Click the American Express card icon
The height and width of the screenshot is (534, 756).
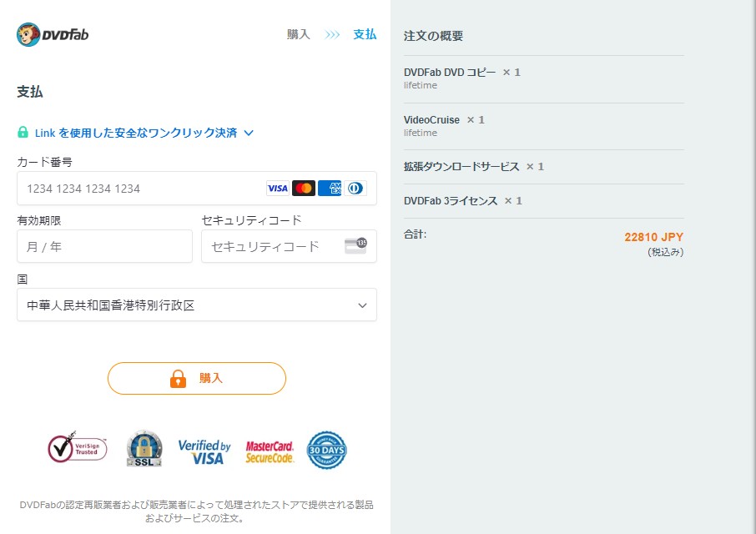tap(330, 188)
